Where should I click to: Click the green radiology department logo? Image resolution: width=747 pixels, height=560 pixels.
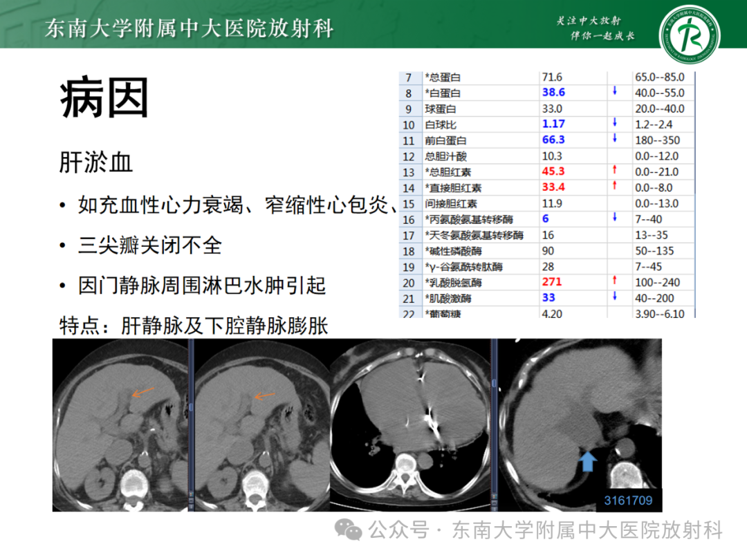pos(690,35)
